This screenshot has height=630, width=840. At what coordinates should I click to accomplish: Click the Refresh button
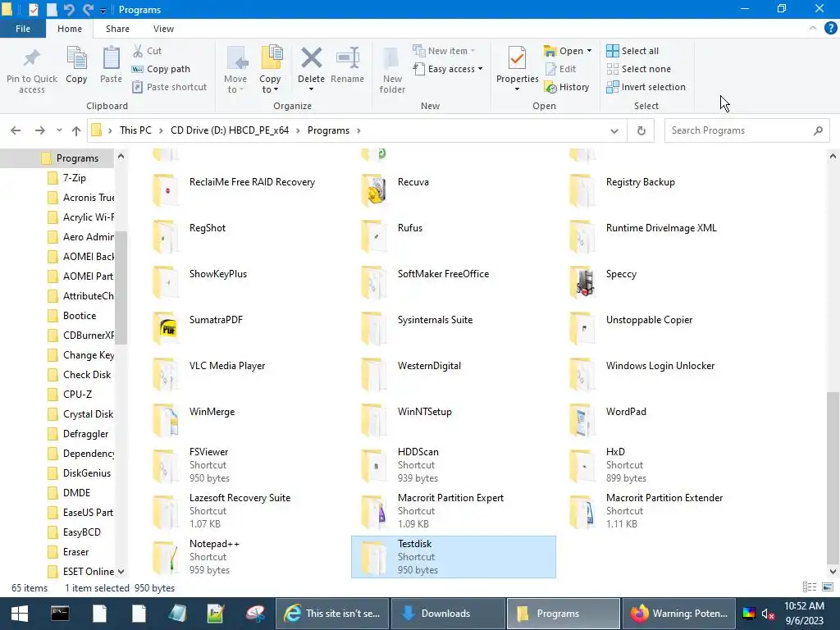coord(641,130)
